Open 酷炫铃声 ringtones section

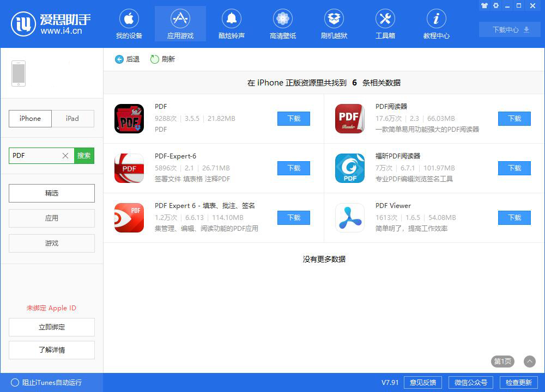231,23
